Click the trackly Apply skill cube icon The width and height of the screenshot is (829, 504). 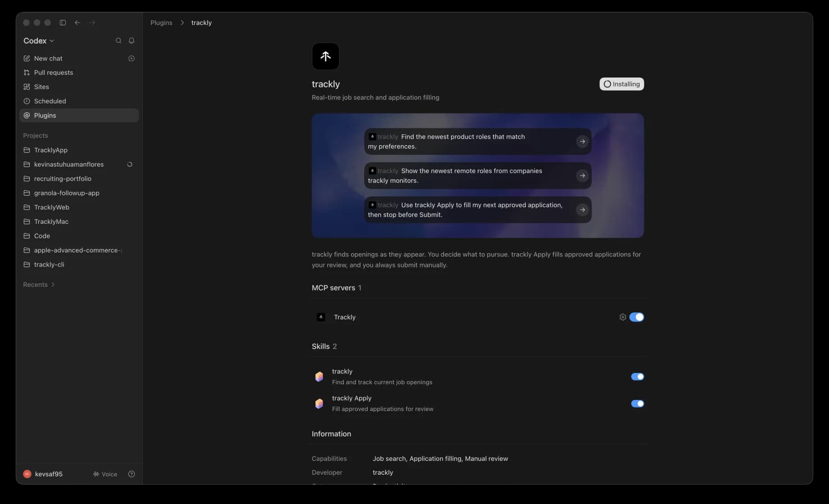(x=319, y=404)
